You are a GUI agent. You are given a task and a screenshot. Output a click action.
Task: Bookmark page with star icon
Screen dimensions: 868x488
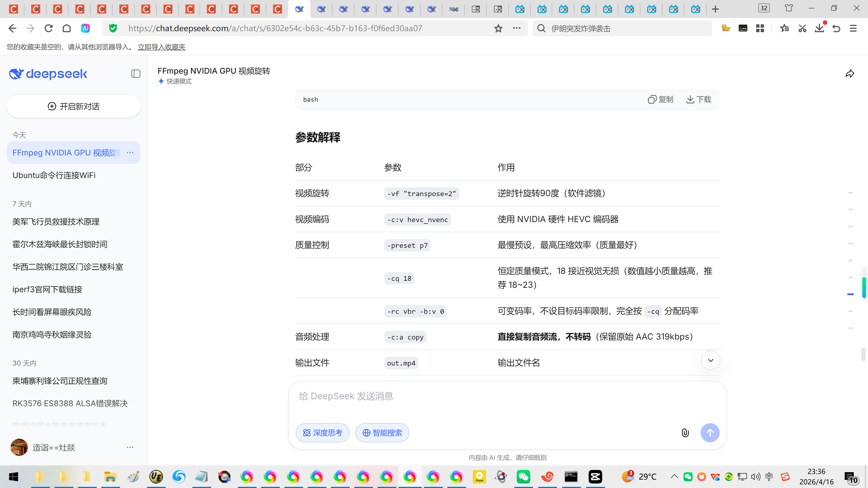[x=498, y=29]
